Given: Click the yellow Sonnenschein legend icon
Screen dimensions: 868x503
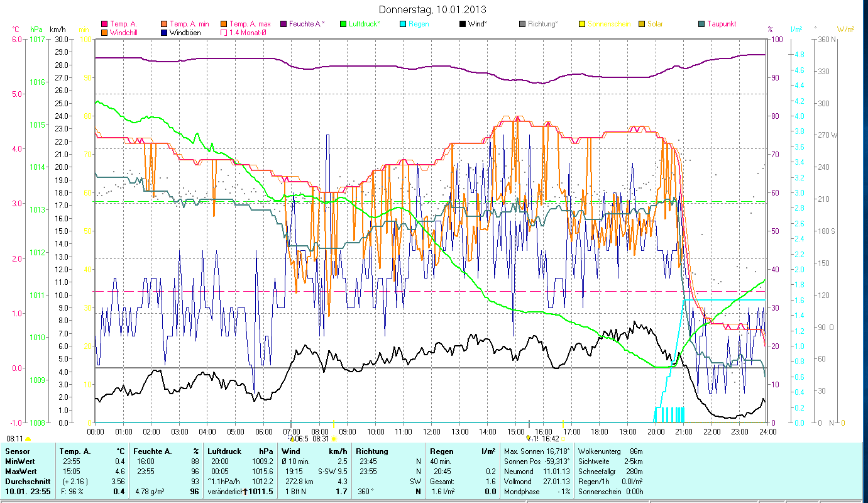Looking at the screenshot, I should (582, 24).
